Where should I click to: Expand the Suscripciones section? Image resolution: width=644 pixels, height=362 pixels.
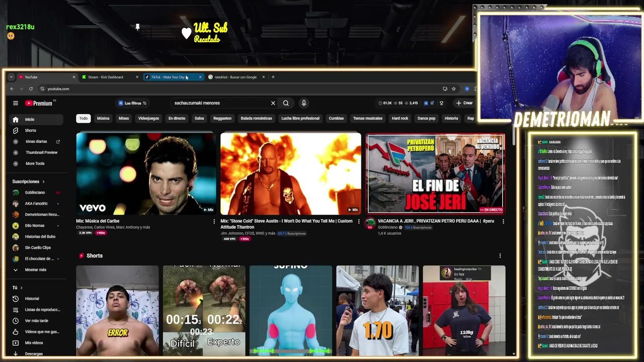point(28,182)
